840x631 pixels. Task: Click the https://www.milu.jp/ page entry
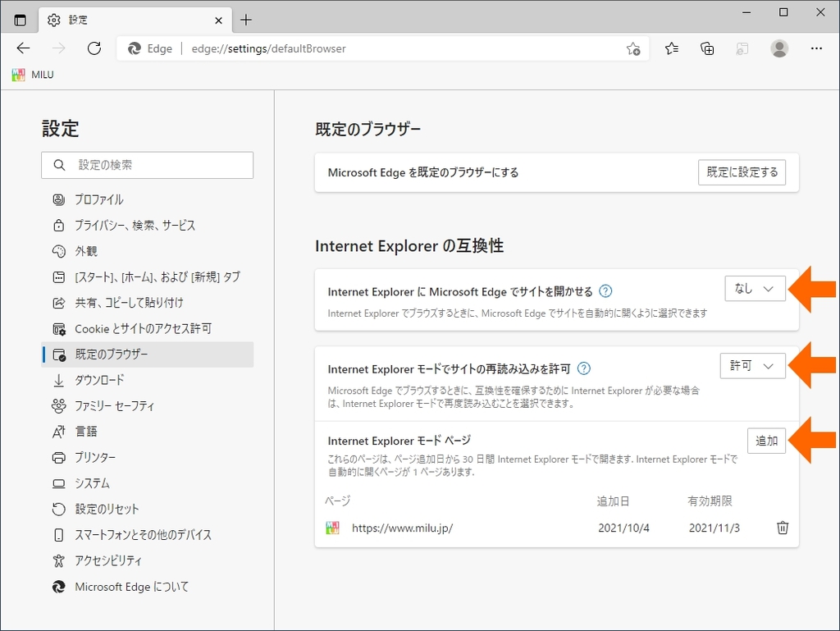pyautogui.click(x=402, y=528)
